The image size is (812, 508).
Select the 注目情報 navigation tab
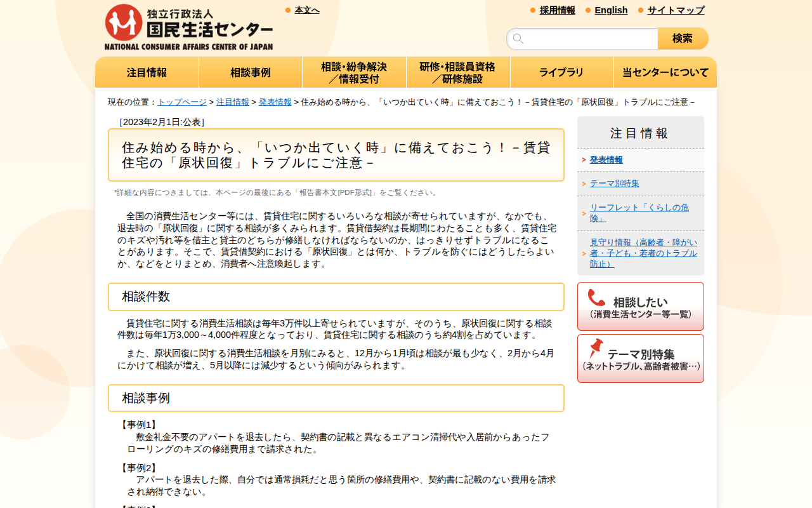coord(147,72)
